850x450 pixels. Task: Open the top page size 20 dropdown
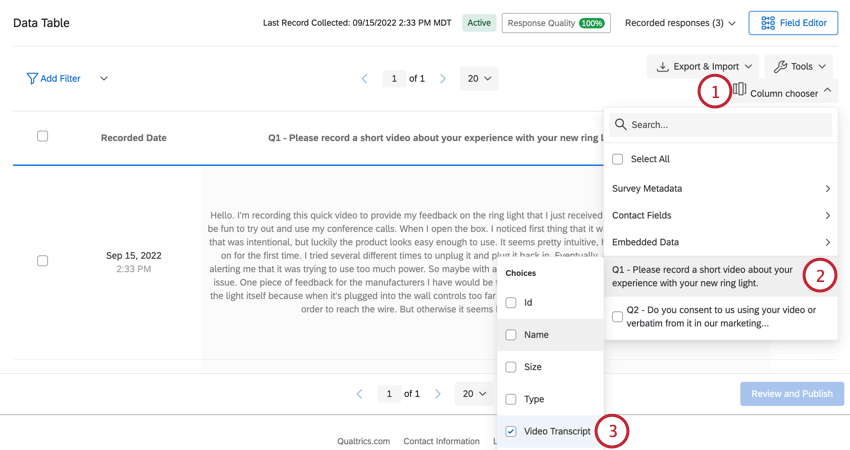(x=479, y=79)
